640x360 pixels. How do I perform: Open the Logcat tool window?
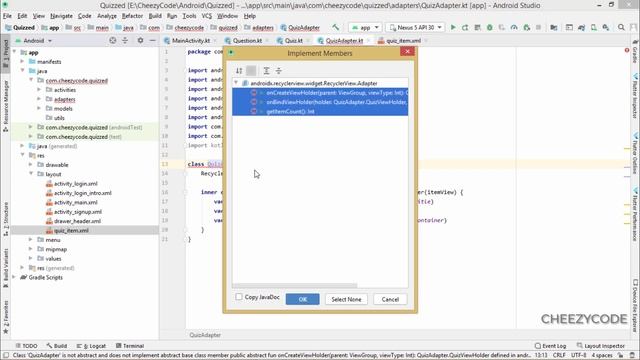tap(91, 346)
